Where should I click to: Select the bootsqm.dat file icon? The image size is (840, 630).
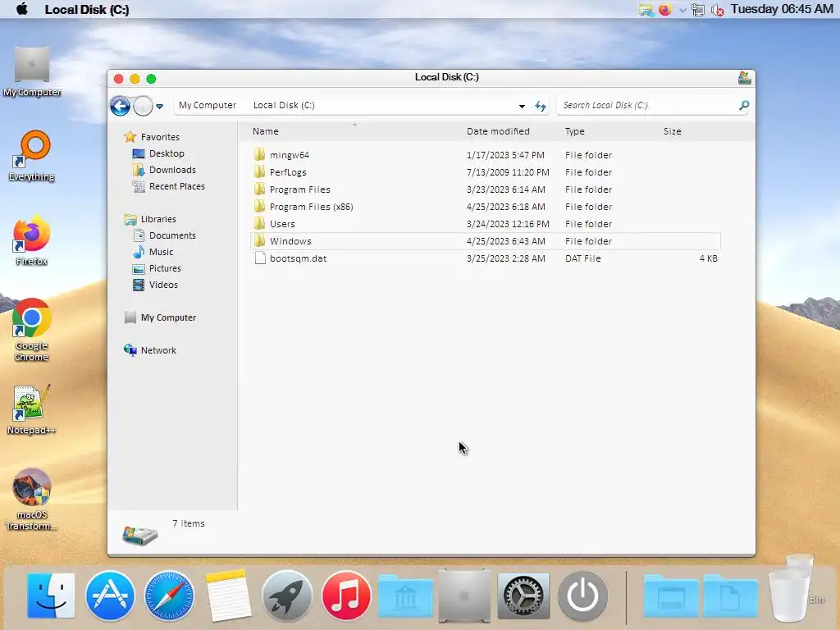(260, 258)
